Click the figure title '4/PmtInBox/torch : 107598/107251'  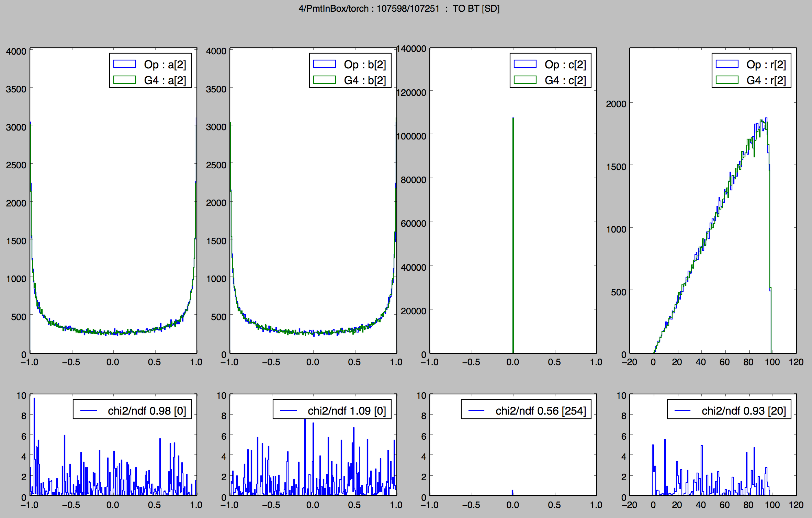coord(369,9)
